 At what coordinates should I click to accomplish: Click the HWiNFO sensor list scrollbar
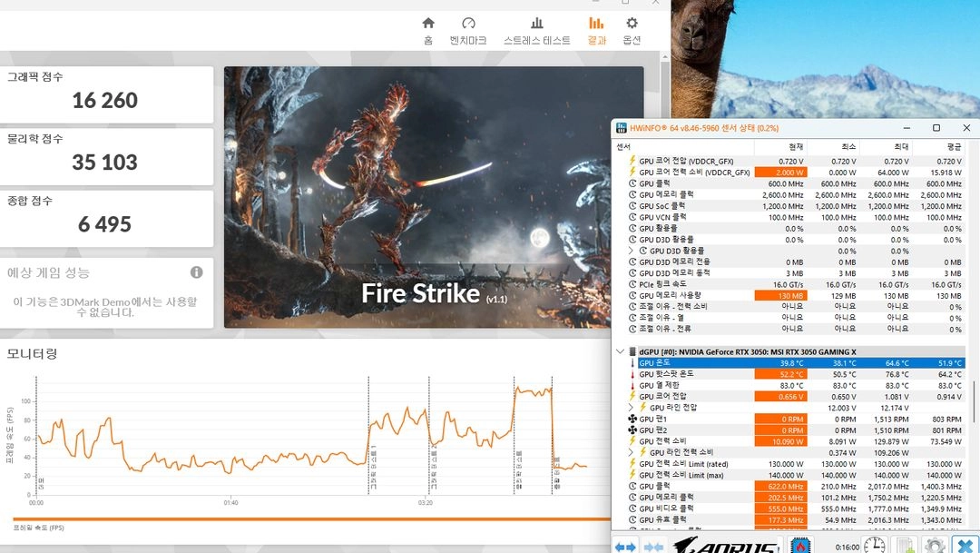[974, 400]
